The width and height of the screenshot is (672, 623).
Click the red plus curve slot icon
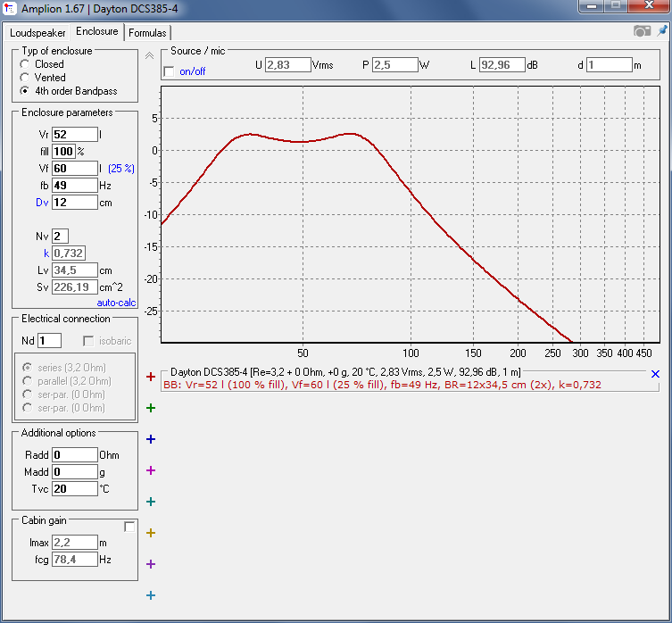151,377
